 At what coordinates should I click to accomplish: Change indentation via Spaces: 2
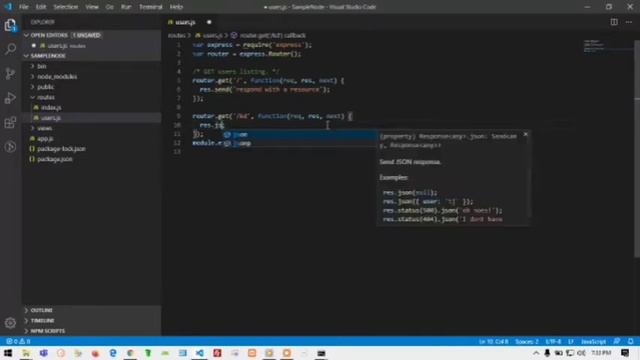527,341
